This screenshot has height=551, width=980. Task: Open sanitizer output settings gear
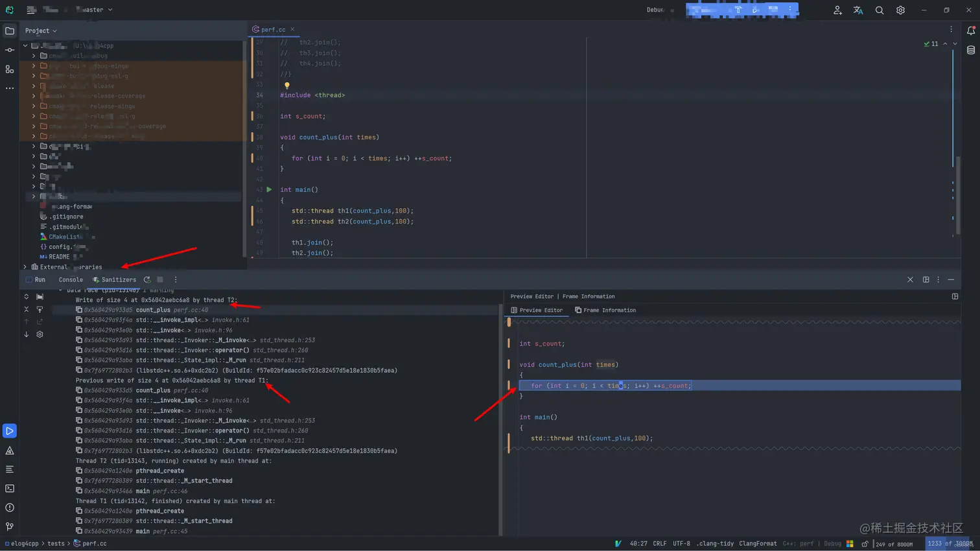coord(40,334)
